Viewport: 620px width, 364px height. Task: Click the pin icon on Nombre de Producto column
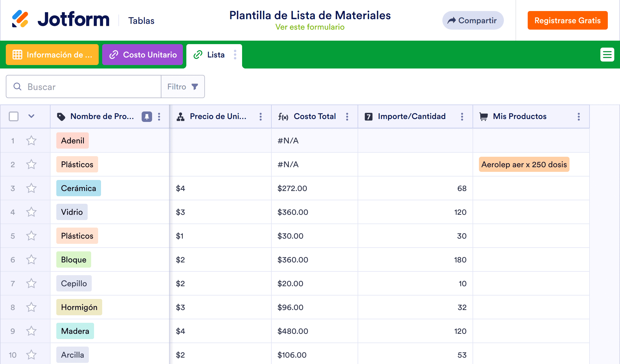(x=147, y=117)
